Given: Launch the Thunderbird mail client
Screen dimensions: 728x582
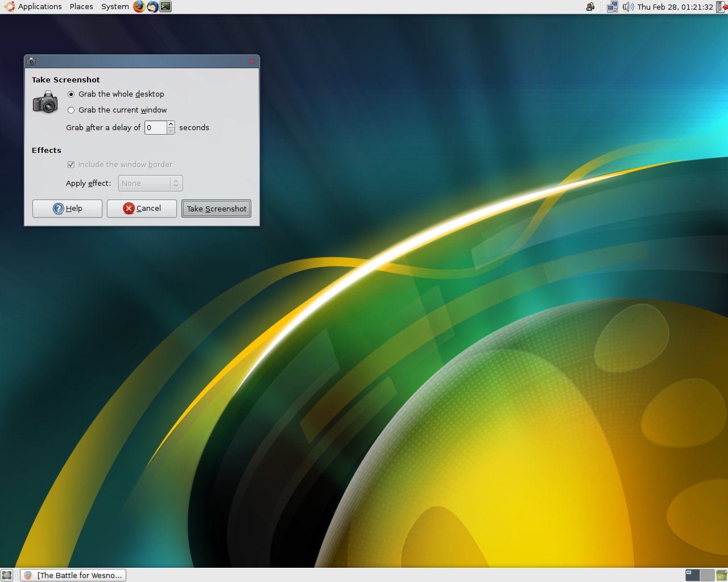Looking at the screenshot, I should (152, 7).
